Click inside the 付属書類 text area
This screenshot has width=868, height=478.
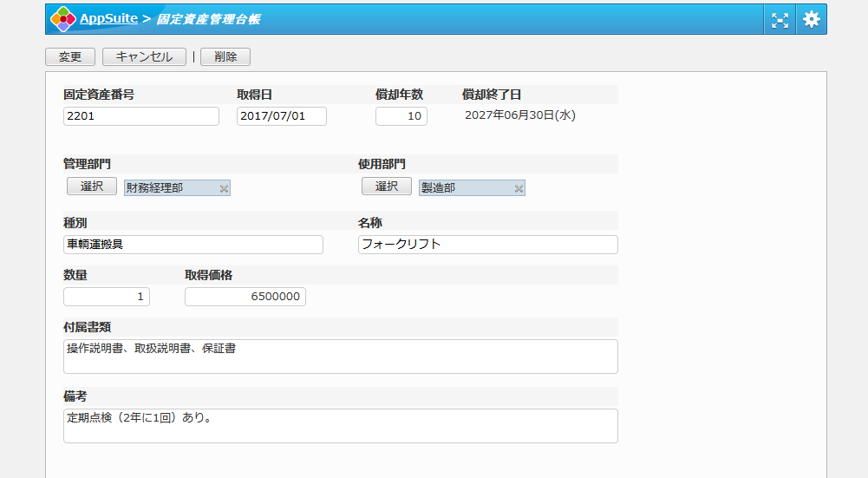pyautogui.click(x=340, y=356)
